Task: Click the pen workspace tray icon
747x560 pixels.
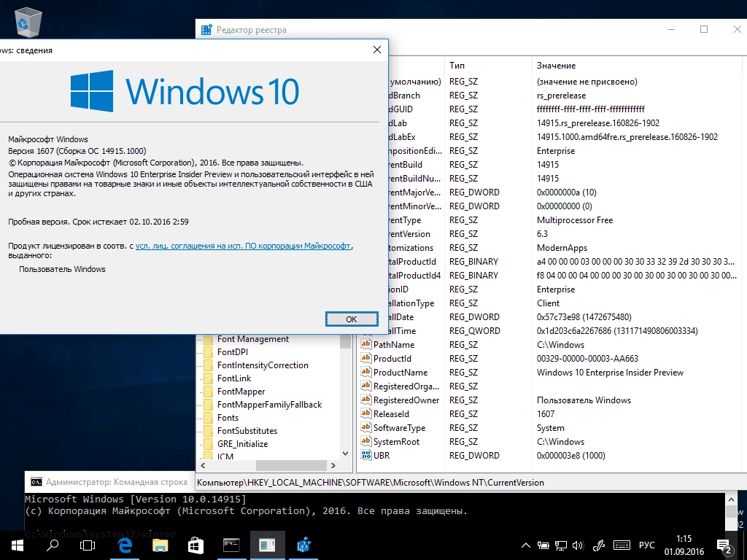Action: tap(598, 545)
